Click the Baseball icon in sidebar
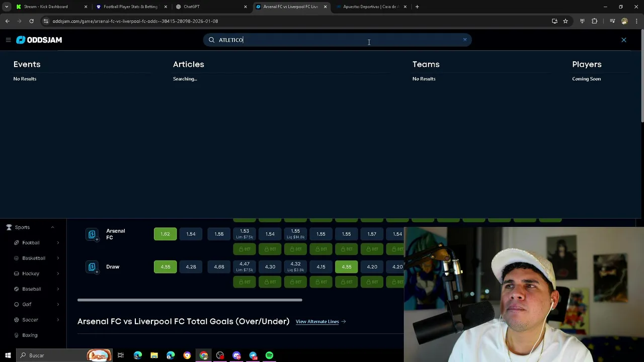Image resolution: width=644 pixels, height=362 pixels. click(16, 289)
